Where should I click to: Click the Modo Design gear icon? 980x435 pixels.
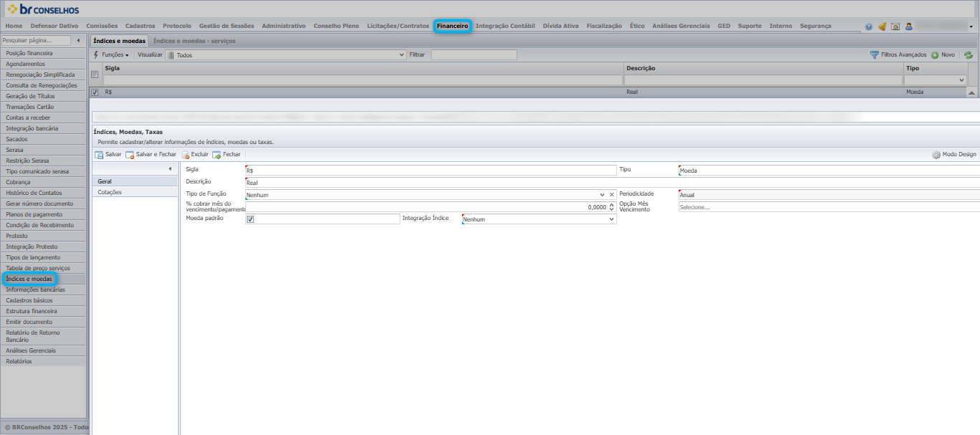click(936, 155)
